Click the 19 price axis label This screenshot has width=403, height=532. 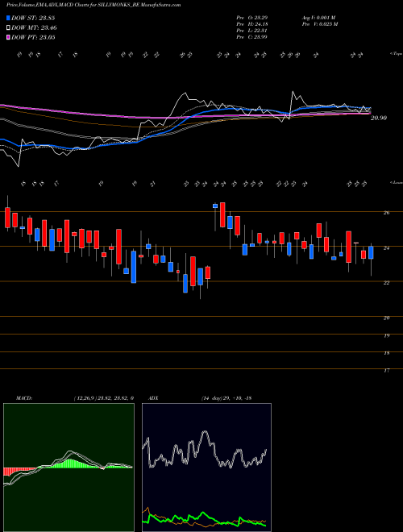[x=387, y=335]
